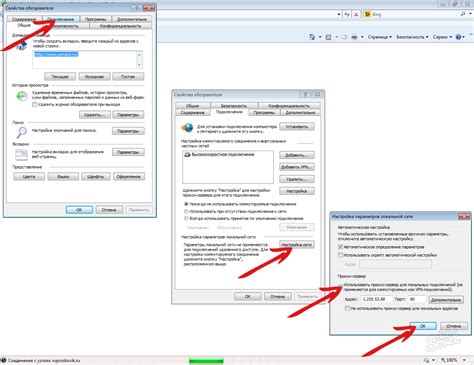Image resolution: width=474 pixels, height=365 pixels.
Task: Open search options arrow beside Bing magnifier
Action: (x=471, y=14)
